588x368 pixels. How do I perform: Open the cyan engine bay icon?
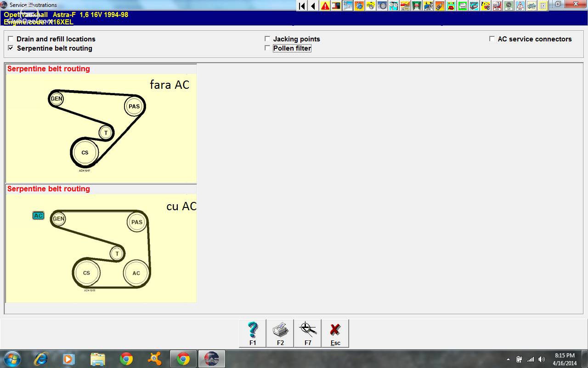(474, 6)
